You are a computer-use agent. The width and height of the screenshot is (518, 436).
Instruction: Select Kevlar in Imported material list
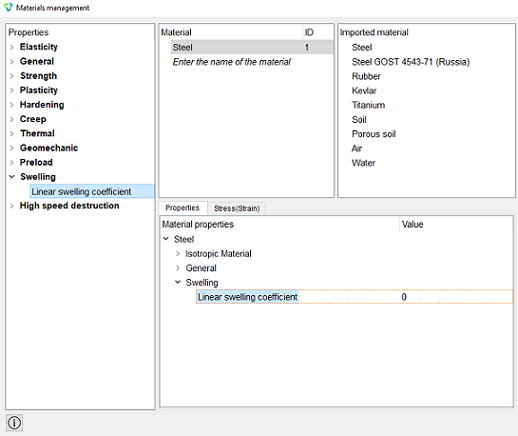[x=364, y=91]
